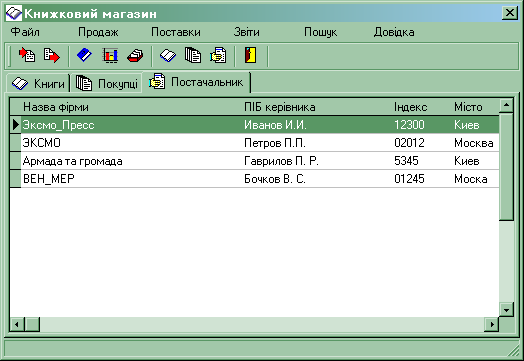Select the ВЕН_МЕР firm cell
Image resolution: width=524 pixels, height=361 pixels.
pyautogui.click(x=132, y=179)
